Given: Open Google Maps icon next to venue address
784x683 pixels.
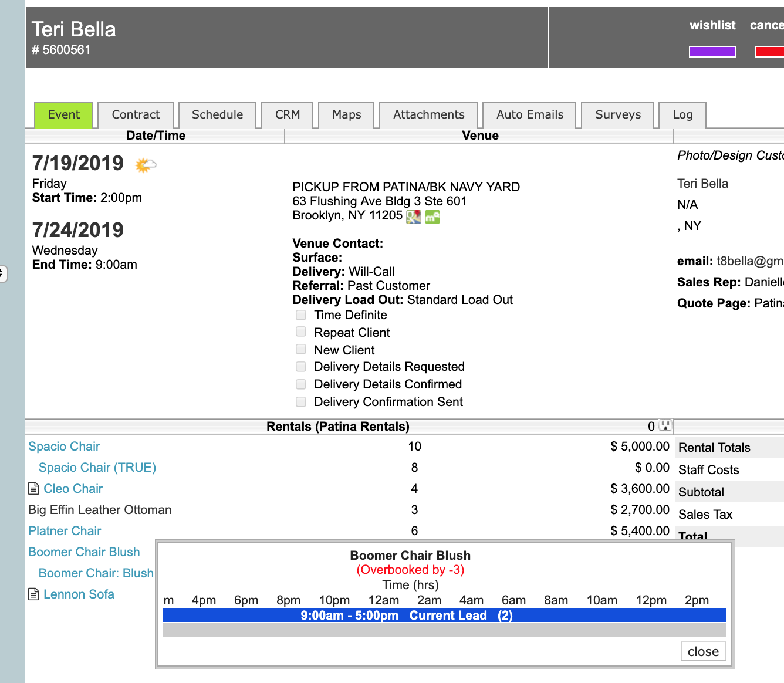Looking at the screenshot, I should (x=414, y=217).
